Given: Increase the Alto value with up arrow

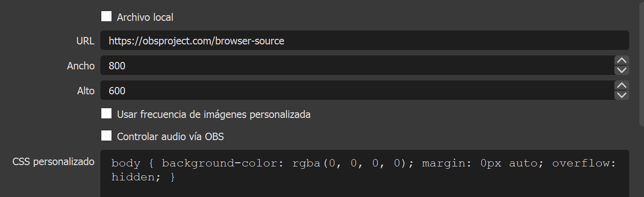Looking at the screenshot, I should click(x=622, y=86).
